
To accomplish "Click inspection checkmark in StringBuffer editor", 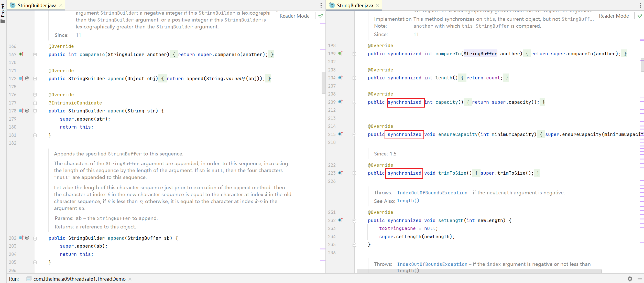I will (x=640, y=16).
